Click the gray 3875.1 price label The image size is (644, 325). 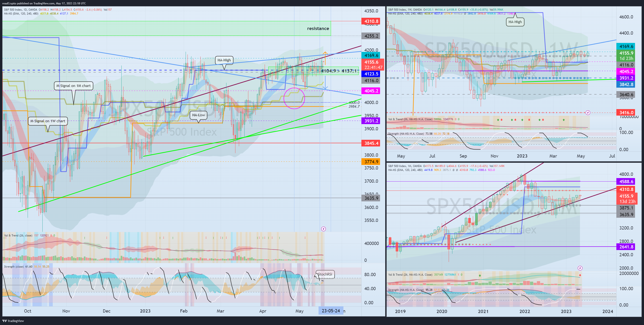[626, 208]
